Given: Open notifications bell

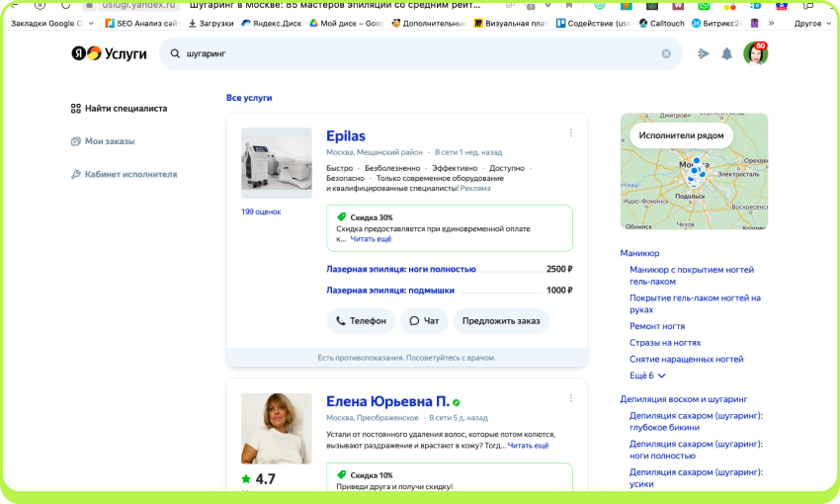Looking at the screenshot, I should pos(727,53).
